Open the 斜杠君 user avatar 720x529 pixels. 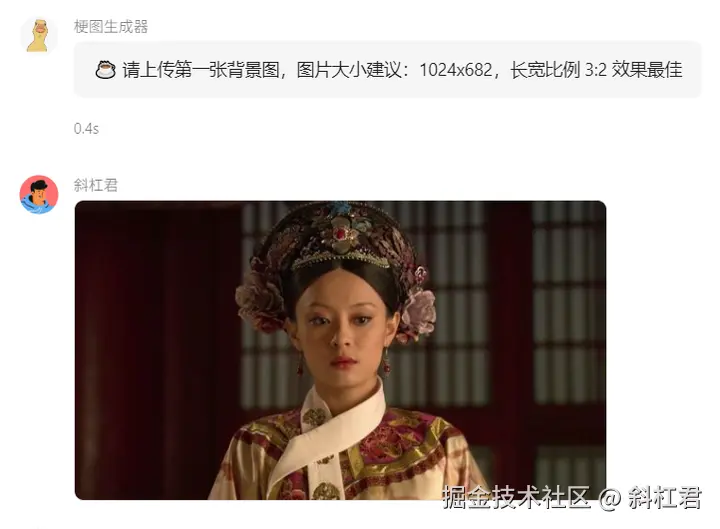[x=39, y=194]
